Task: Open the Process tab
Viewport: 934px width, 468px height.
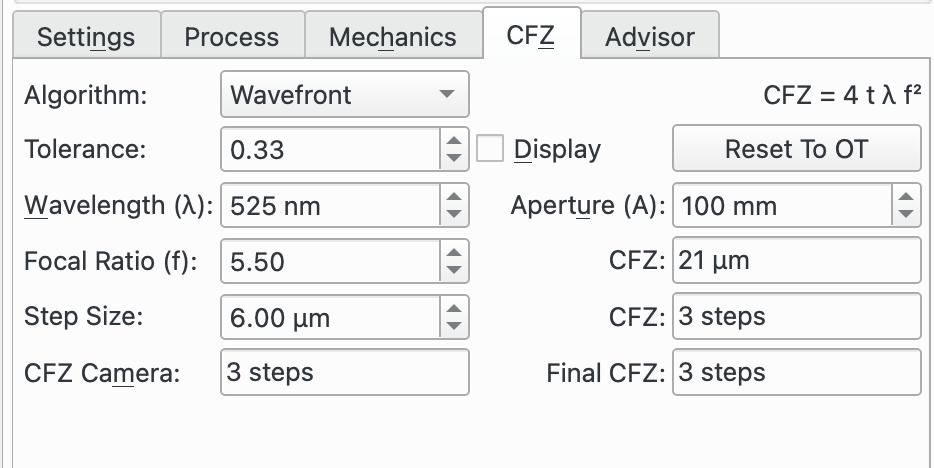Action: pos(232,36)
